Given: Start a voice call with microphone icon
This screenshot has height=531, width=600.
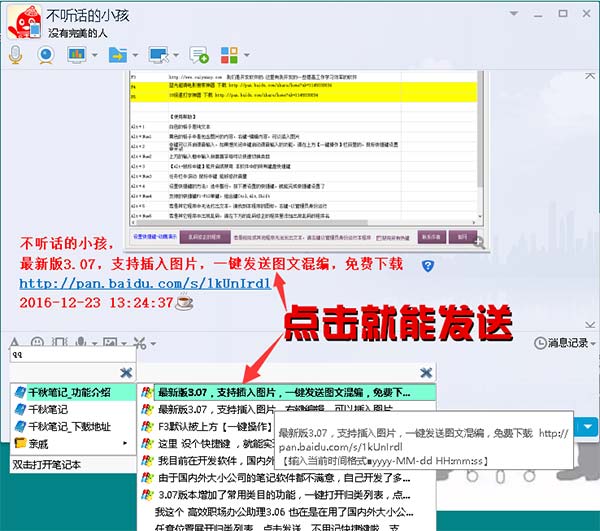Looking at the screenshot, I should pyautogui.click(x=15, y=55).
